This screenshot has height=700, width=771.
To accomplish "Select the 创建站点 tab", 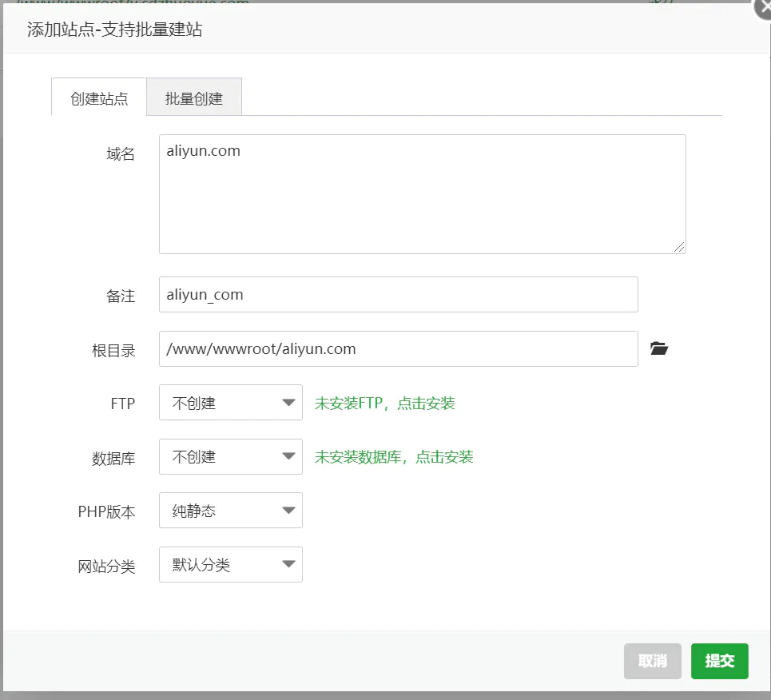I will [99, 98].
